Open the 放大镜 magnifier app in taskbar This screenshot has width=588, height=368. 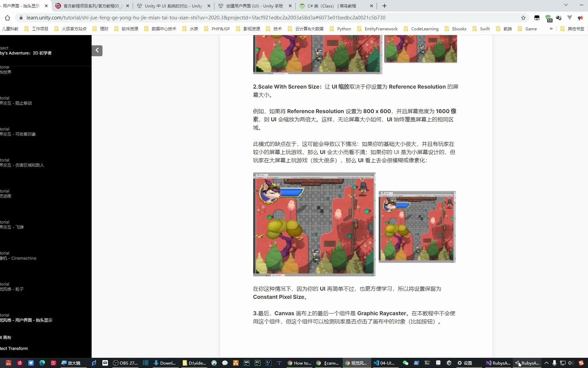pos(71,363)
